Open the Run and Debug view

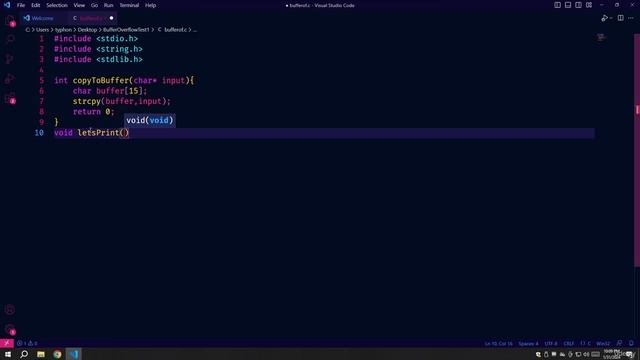pos(10,79)
